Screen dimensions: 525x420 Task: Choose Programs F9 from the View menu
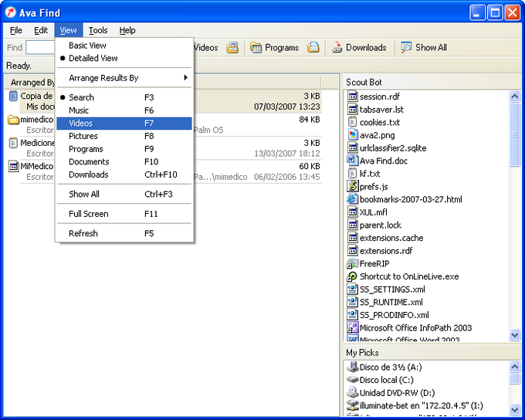[x=124, y=149]
